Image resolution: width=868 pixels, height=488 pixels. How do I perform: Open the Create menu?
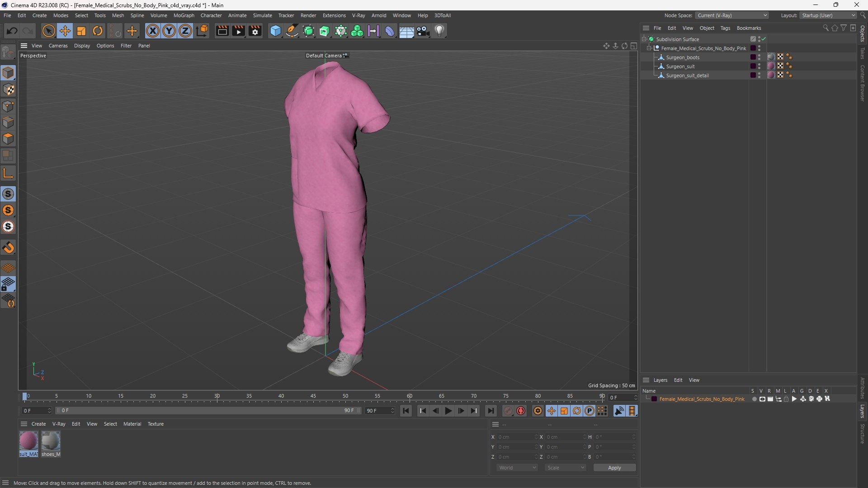tap(39, 15)
